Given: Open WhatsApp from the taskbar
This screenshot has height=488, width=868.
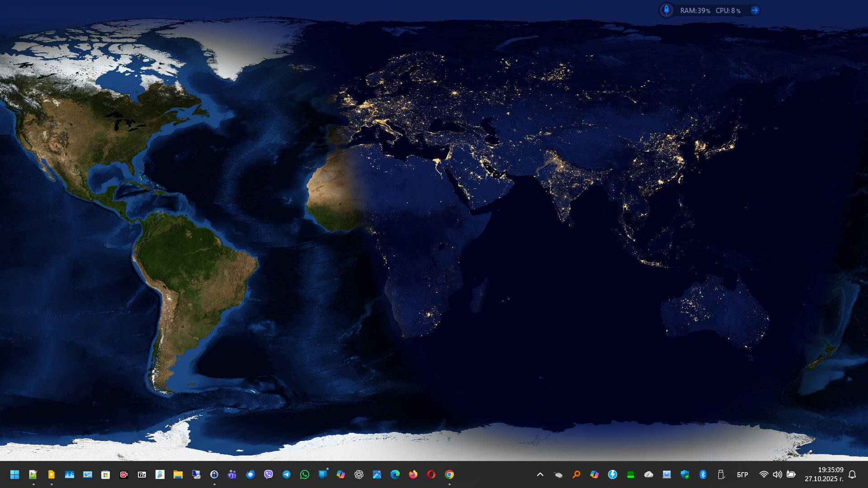Looking at the screenshot, I should [x=305, y=474].
